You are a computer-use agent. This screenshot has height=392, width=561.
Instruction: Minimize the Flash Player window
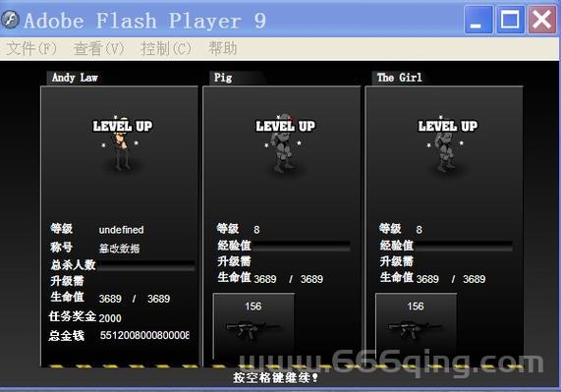point(478,20)
